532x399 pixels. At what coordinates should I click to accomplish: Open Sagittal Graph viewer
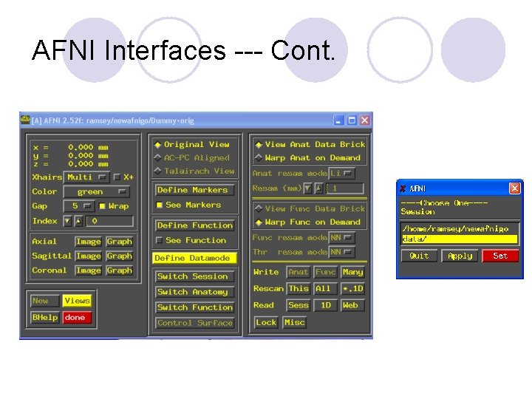(x=119, y=256)
